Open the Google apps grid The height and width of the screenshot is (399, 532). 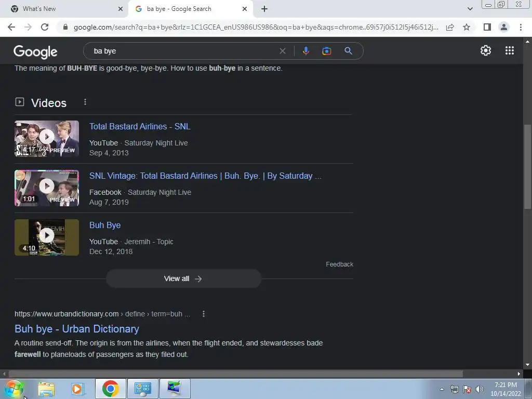tap(510, 50)
